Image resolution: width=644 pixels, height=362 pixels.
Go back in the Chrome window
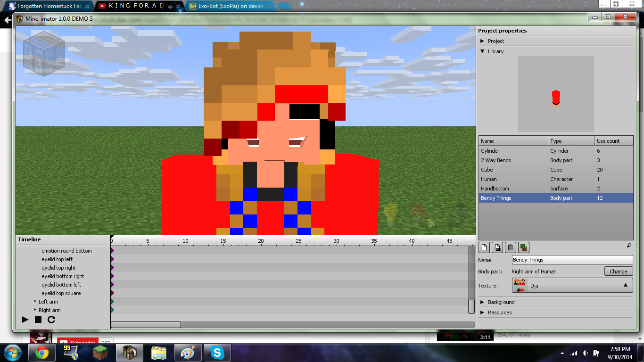[x=7, y=20]
